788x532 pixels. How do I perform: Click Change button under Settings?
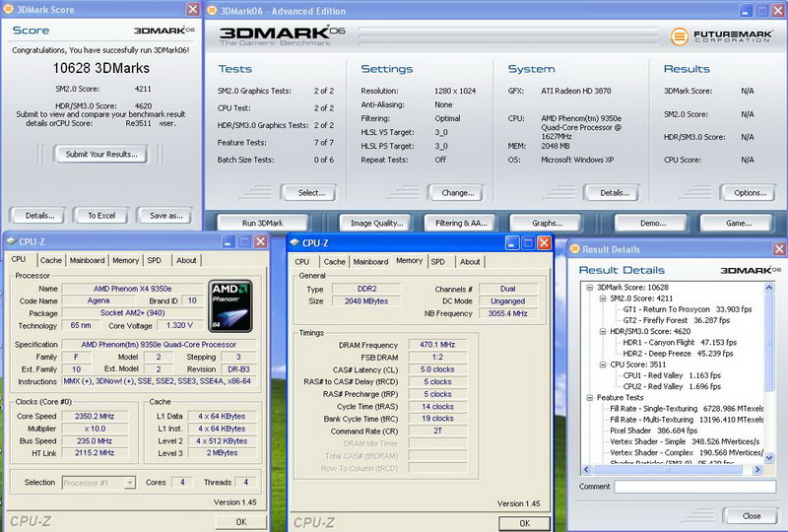click(457, 193)
